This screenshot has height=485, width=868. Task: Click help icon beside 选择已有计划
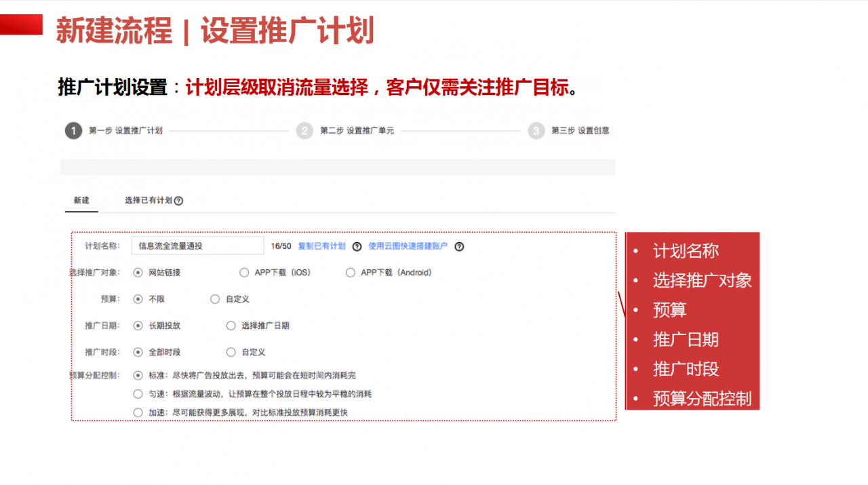[178, 201]
